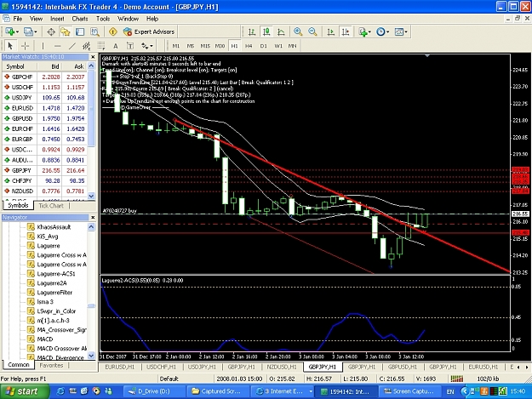Click the Navigator panel scrollbar thumb
Image resolution: width=532 pixels, height=399 pixels.
click(x=91, y=305)
